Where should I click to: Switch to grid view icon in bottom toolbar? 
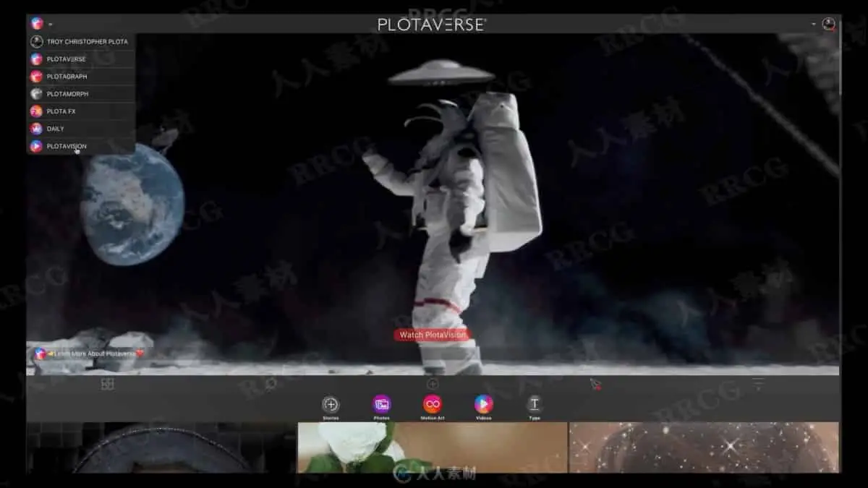pyautogui.click(x=108, y=384)
